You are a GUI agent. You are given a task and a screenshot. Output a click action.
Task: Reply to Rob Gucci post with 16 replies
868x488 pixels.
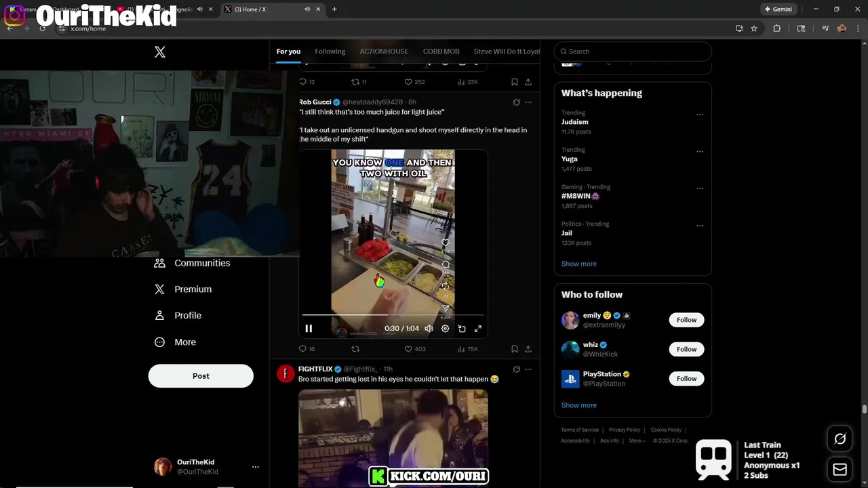pos(307,349)
